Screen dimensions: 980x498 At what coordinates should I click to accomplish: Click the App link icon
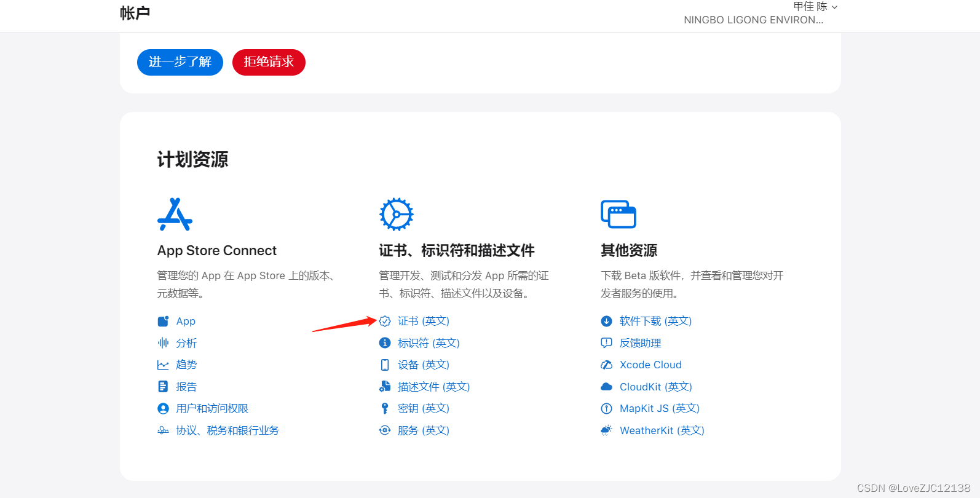[x=163, y=321]
